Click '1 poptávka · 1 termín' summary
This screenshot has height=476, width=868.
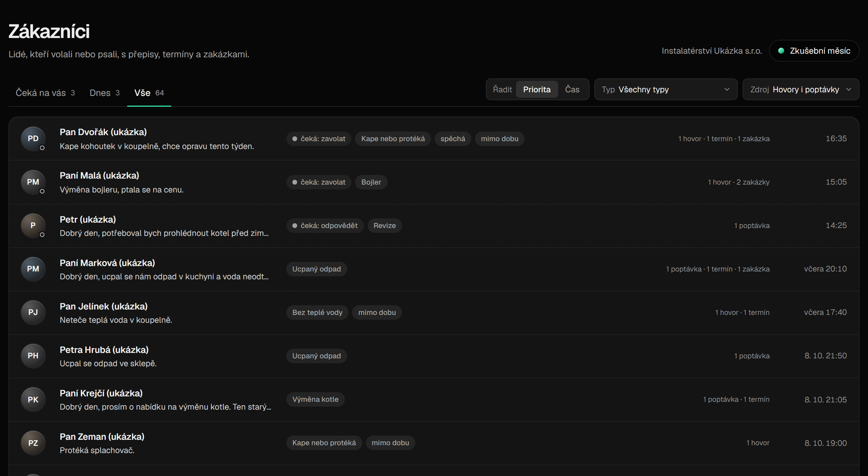[736, 399]
